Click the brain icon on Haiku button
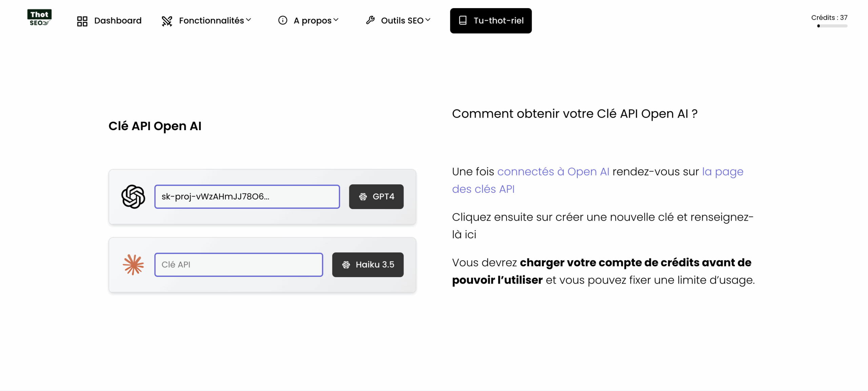Viewport: 868px width, 391px height. pyautogui.click(x=346, y=265)
